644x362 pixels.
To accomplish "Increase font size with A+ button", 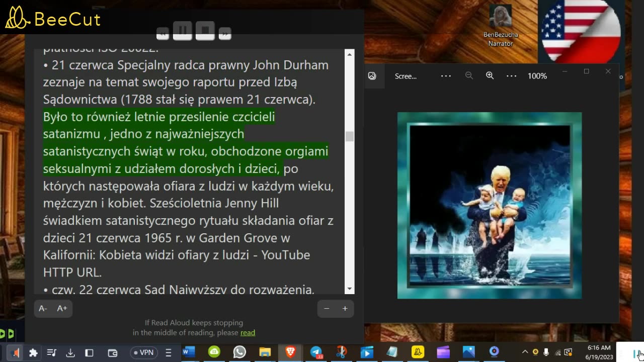I will pyautogui.click(x=62, y=309).
